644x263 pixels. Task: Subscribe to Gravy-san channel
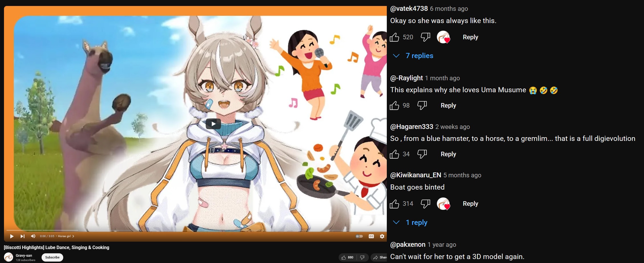click(52, 257)
